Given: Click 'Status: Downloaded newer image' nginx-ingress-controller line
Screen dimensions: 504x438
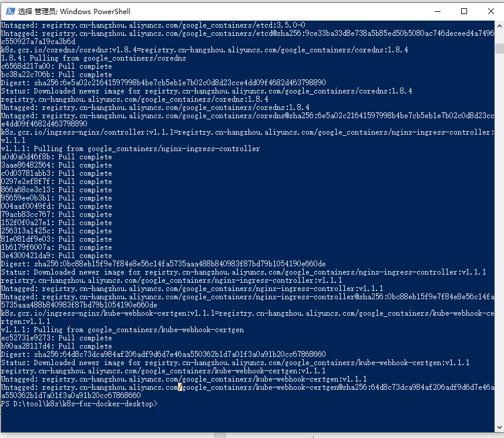Looking at the screenshot, I should [x=244, y=272].
